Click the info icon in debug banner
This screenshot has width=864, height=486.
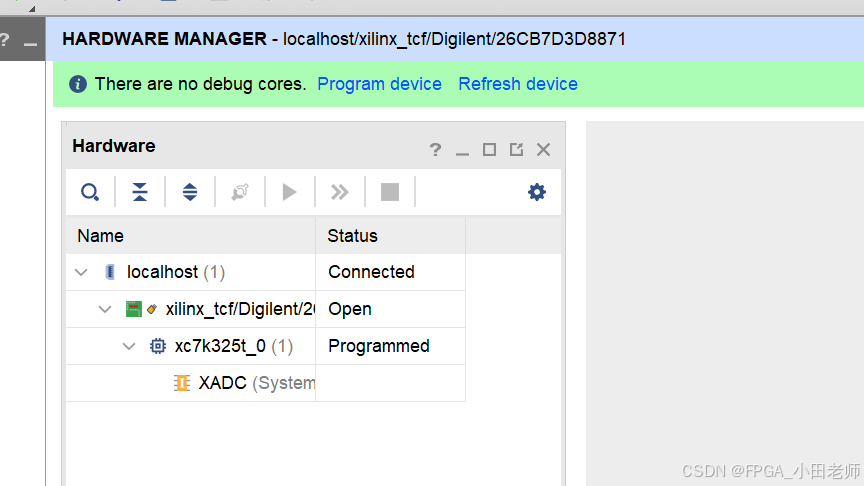coord(78,84)
